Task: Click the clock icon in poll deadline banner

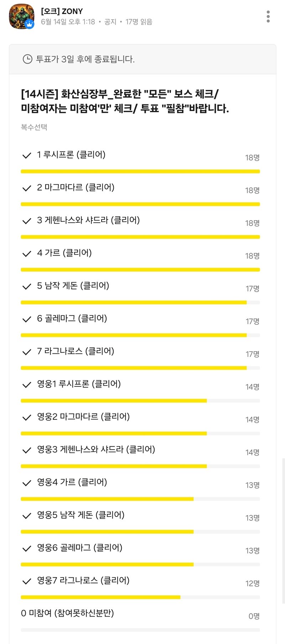Action: (27, 59)
